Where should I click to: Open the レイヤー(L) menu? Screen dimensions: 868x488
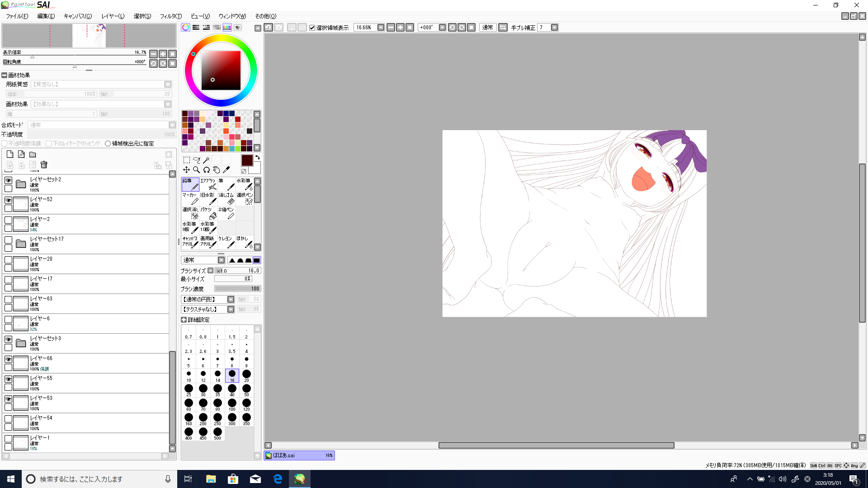tap(113, 16)
